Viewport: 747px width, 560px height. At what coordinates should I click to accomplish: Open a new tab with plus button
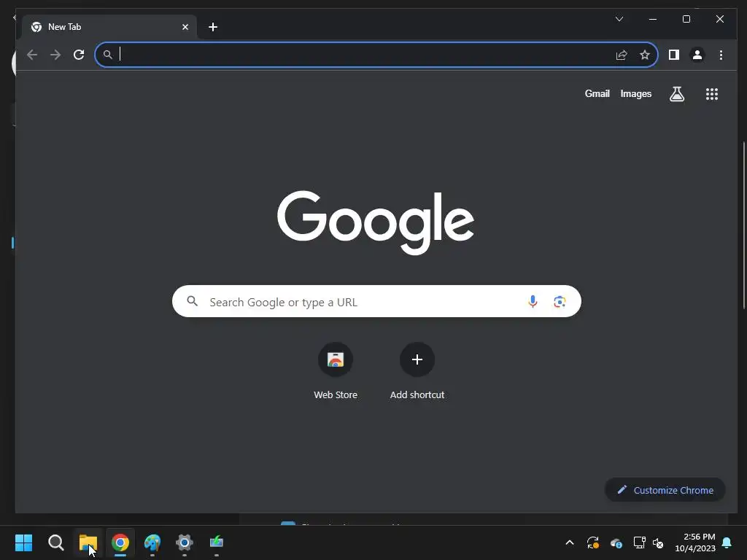[213, 27]
